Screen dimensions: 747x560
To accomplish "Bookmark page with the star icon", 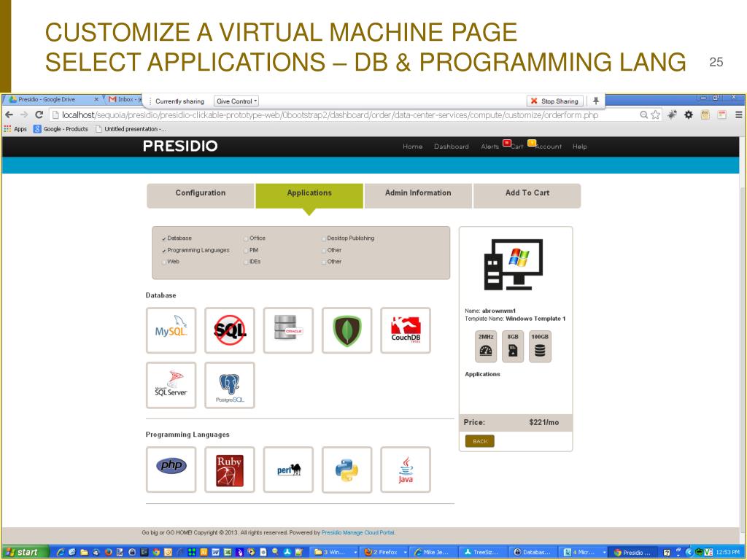I will 656,114.
